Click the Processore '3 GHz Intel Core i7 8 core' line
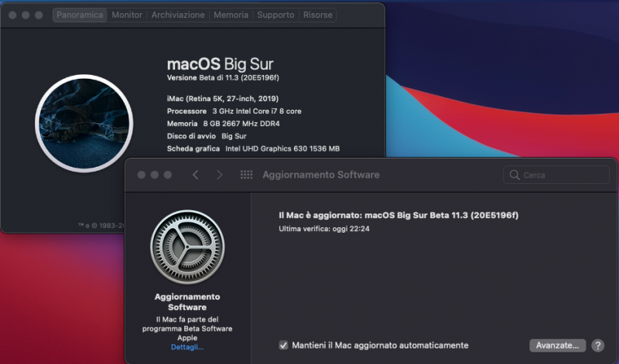The height and width of the screenshot is (364, 619). coord(234,111)
